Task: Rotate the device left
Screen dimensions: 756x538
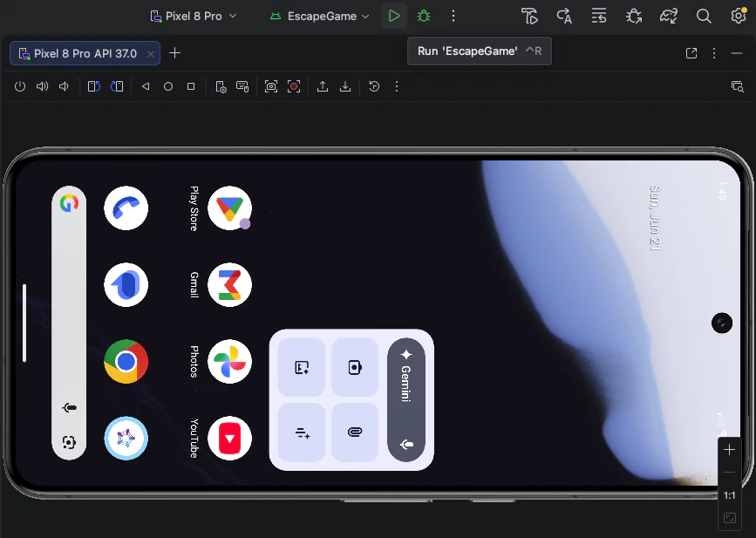Action: coord(94,86)
